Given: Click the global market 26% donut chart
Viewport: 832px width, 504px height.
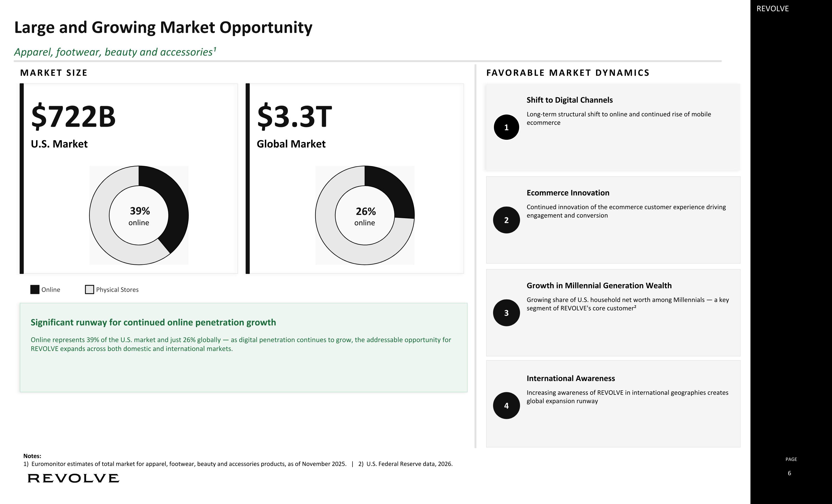Looking at the screenshot, I should coord(365,215).
